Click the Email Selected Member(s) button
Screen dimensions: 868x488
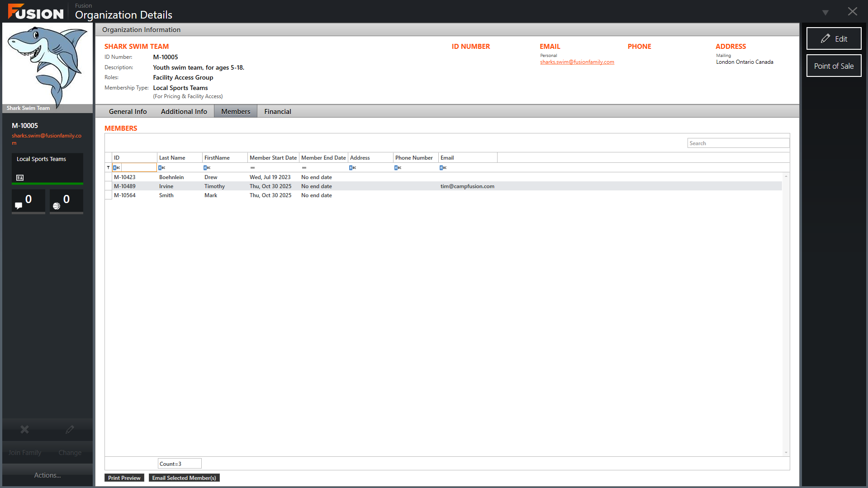(x=184, y=478)
